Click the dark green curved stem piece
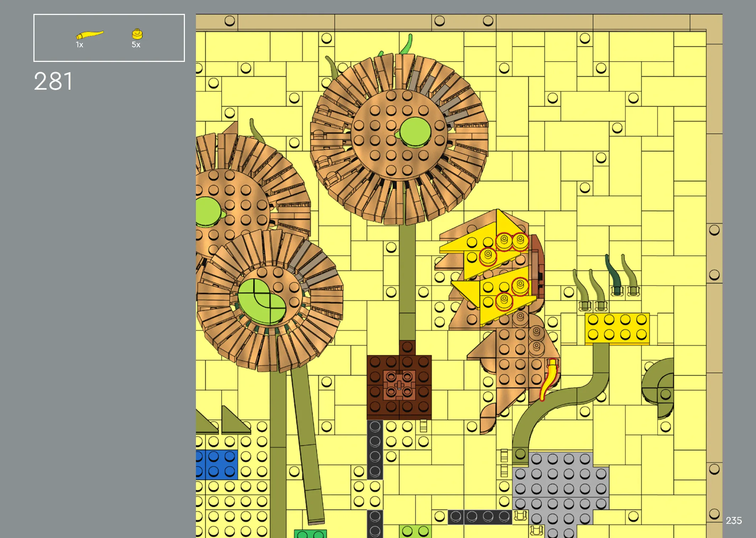The width and height of the screenshot is (756, 538). (614, 274)
